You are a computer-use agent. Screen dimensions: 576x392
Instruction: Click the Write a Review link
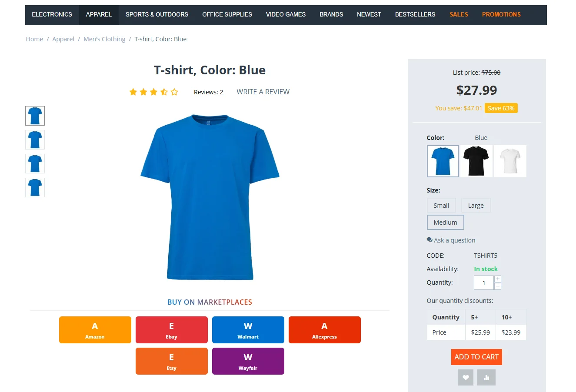tap(263, 92)
